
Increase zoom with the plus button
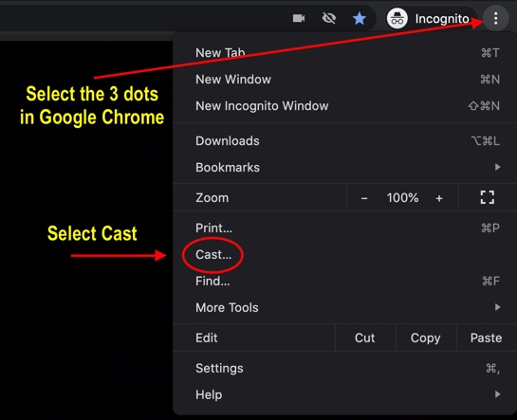(x=439, y=198)
